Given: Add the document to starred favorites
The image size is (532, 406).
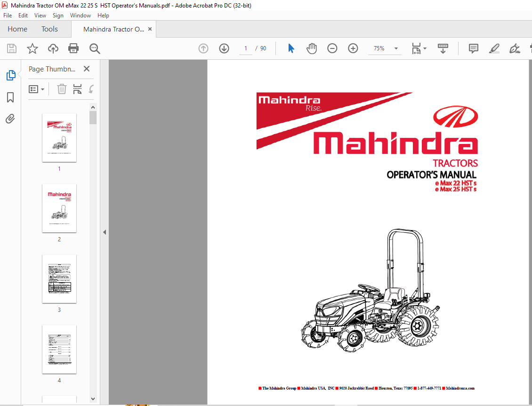Looking at the screenshot, I should click(x=32, y=48).
